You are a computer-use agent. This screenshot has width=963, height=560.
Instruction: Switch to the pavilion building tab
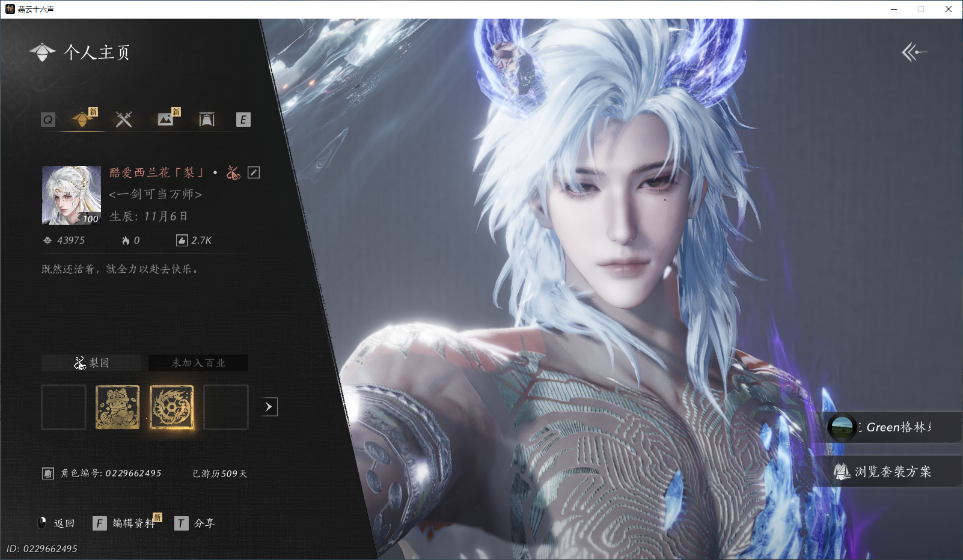point(207,119)
